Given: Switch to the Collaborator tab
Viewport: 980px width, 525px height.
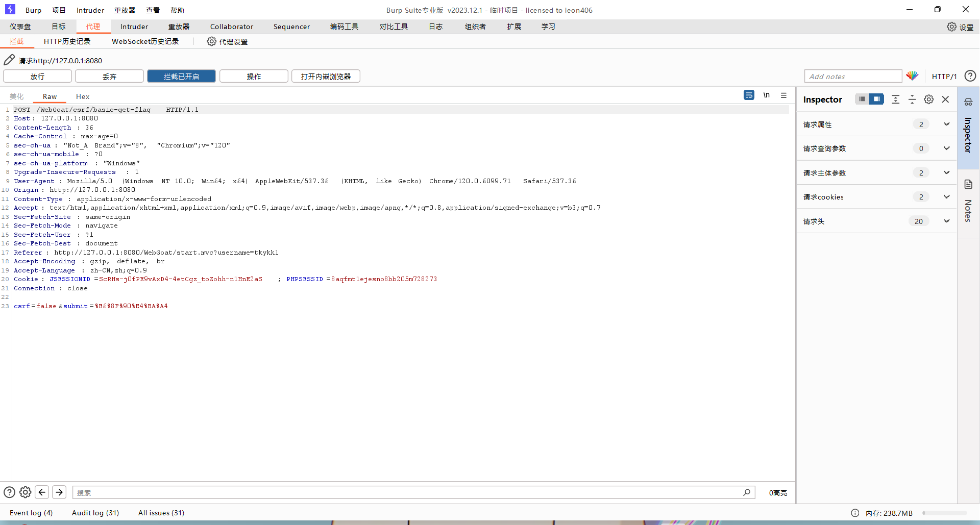Looking at the screenshot, I should 232,27.
